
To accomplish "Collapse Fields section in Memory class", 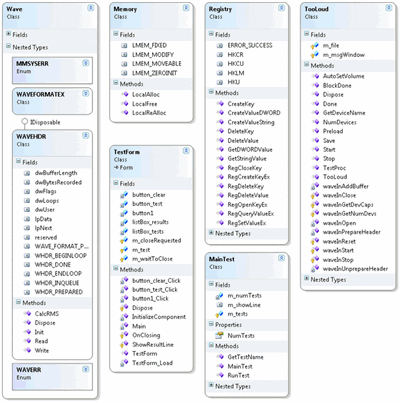I will [x=116, y=34].
